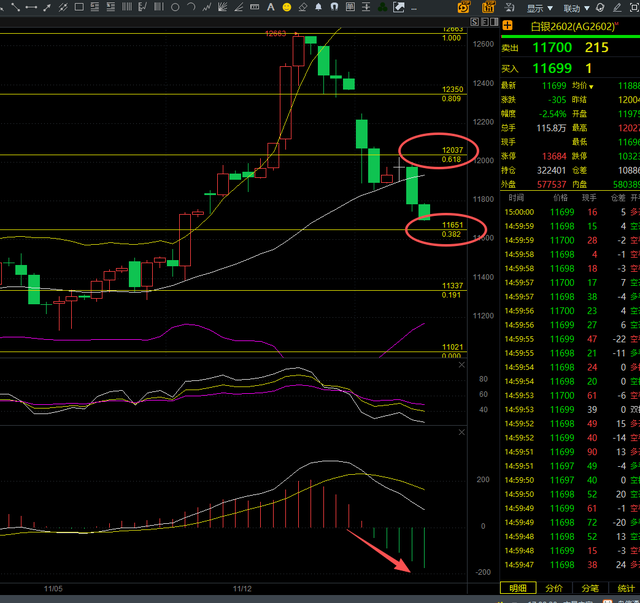The image size is (640, 603).
Task: Toggle the 3 button above price axis
Action: pyautogui.click(x=484, y=22)
